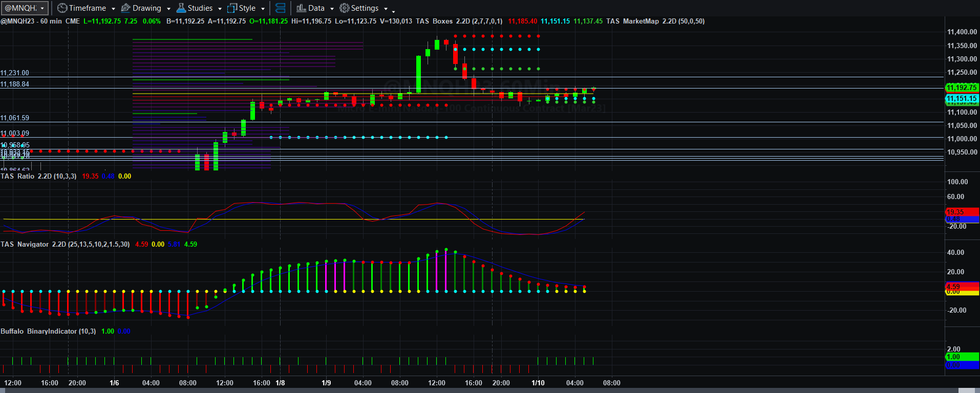This screenshot has height=393, width=980.
Task: Select the TAS Ratio 2.2D indicator label
Action: [38, 176]
